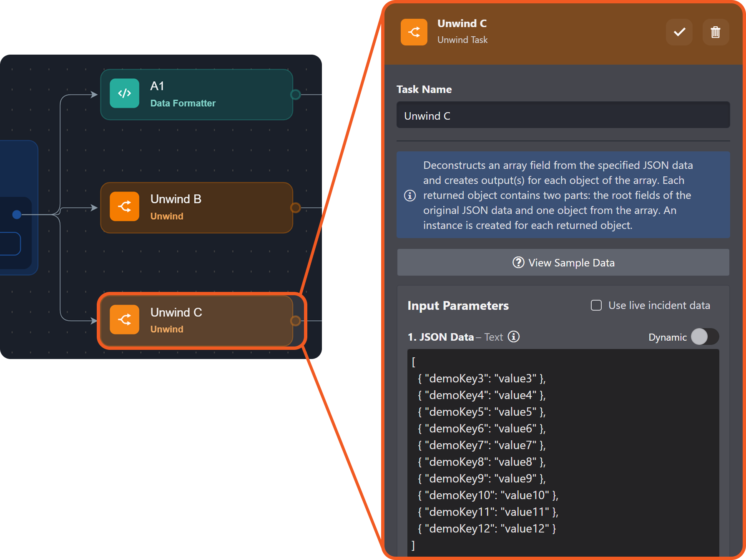Click the orange Unwind C header icon
746x560 pixels.
414,32
